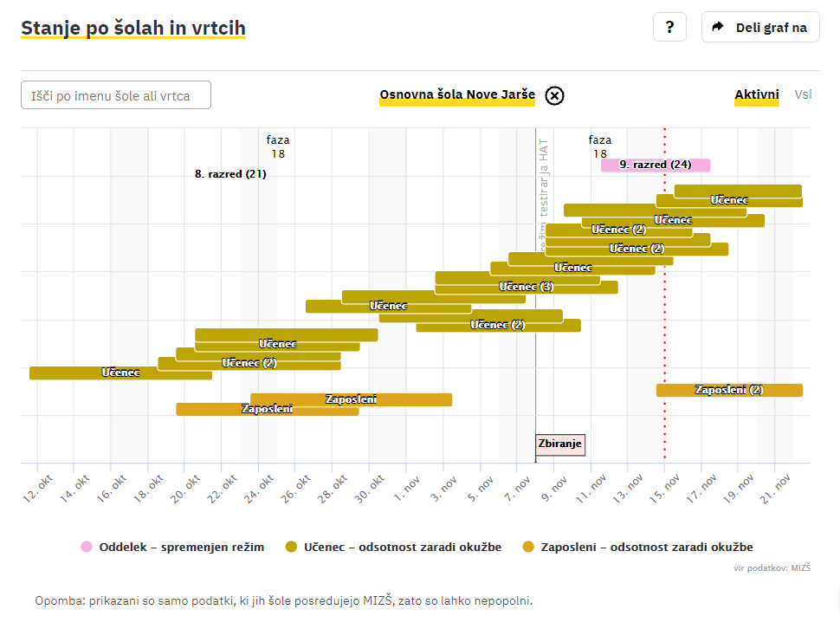Click the leftmost Učenec bar starting 12. okt
840x629 pixels.
(x=120, y=373)
